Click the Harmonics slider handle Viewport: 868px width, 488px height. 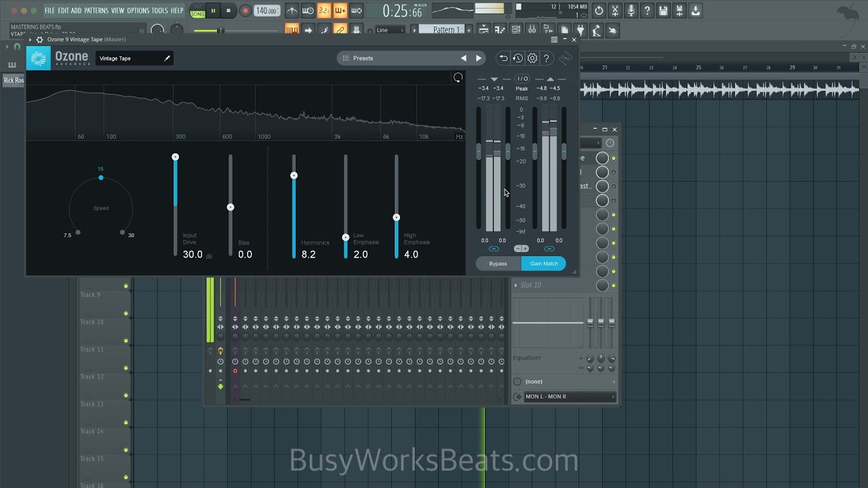(294, 176)
